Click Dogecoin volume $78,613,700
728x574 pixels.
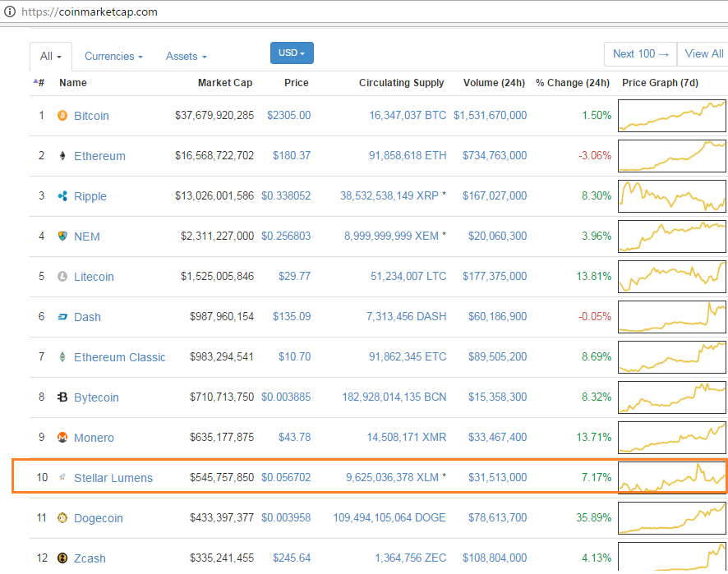tap(497, 517)
